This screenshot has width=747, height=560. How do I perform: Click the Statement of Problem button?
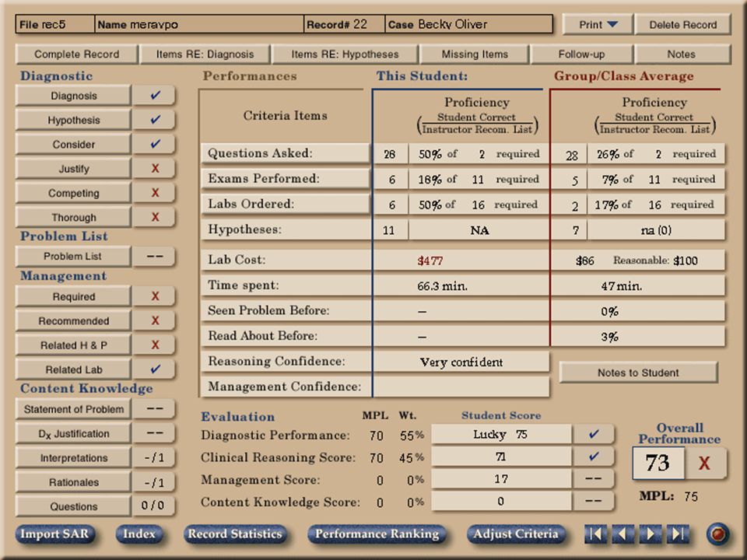tap(73, 409)
